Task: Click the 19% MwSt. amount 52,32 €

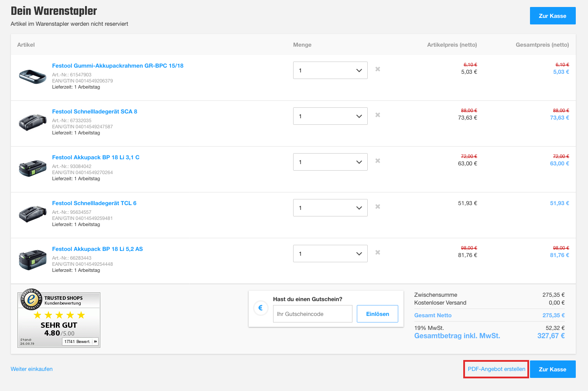Action: pyautogui.click(x=555, y=328)
